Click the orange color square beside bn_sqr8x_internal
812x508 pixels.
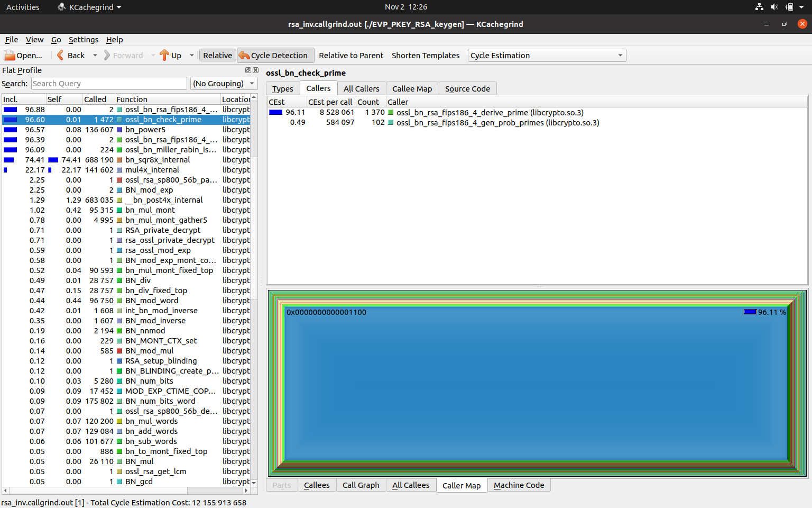pos(120,160)
